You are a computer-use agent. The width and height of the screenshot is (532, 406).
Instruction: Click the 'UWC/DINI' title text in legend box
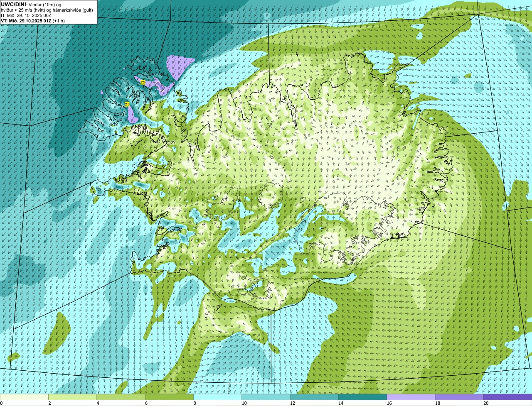point(12,4)
